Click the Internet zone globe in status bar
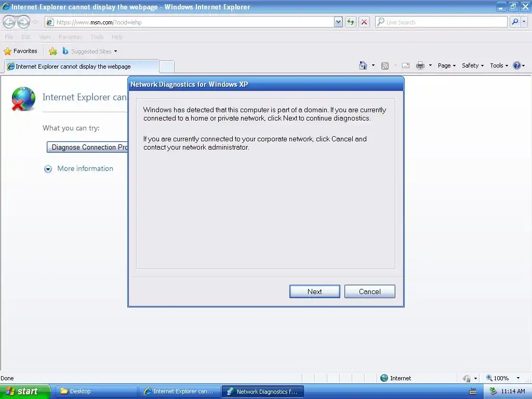 [x=384, y=378]
